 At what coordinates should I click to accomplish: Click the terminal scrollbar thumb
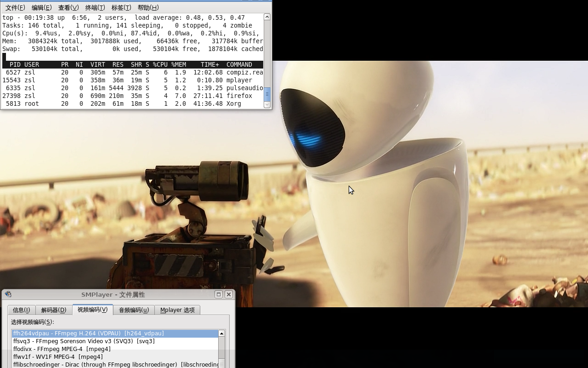coord(267,94)
